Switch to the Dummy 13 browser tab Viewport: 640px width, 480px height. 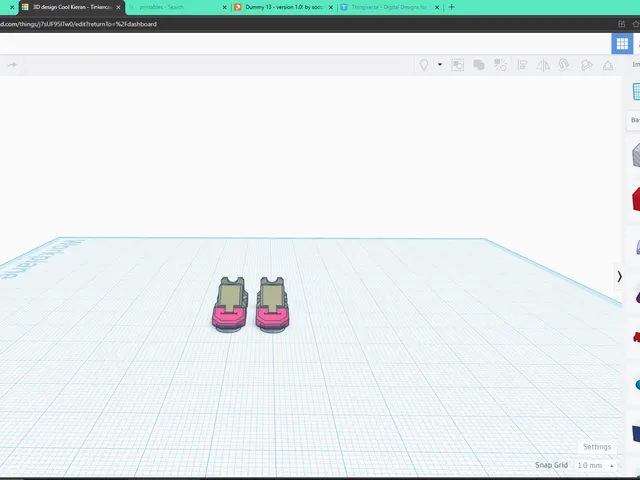coord(283,7)
